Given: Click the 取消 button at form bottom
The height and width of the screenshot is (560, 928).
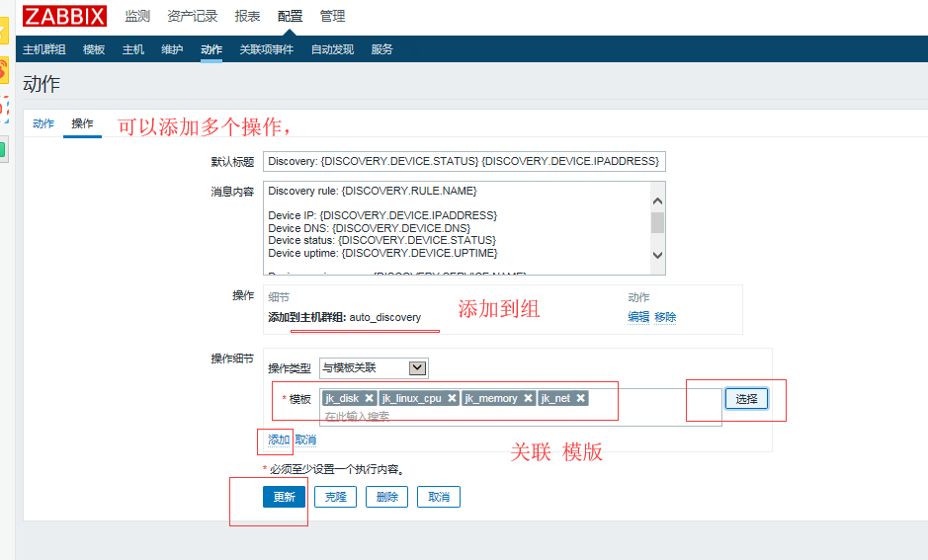Looking at the screenshot, I should click(439, 497).
